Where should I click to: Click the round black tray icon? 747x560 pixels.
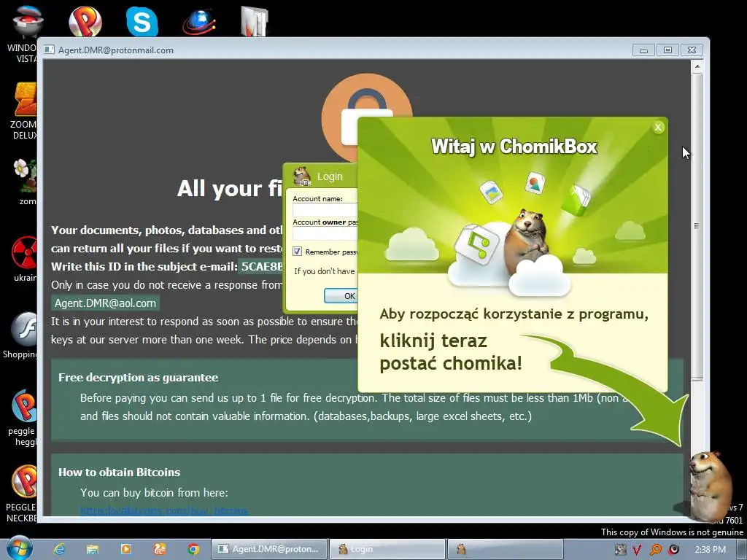point(673,550)
